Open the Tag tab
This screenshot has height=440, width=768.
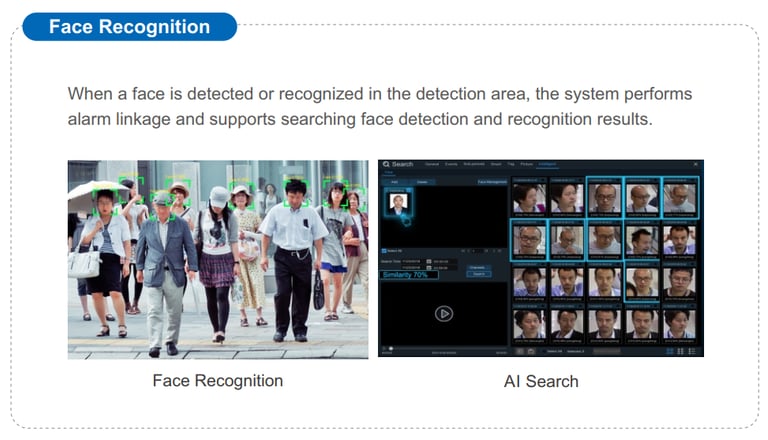click(x=511, y=164)
